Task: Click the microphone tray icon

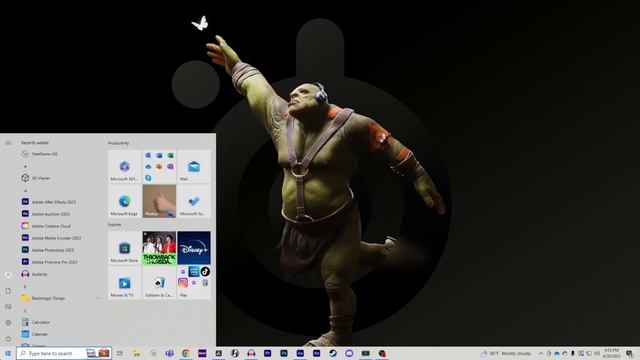Action: pyautogui.click(x=573, y=353)
